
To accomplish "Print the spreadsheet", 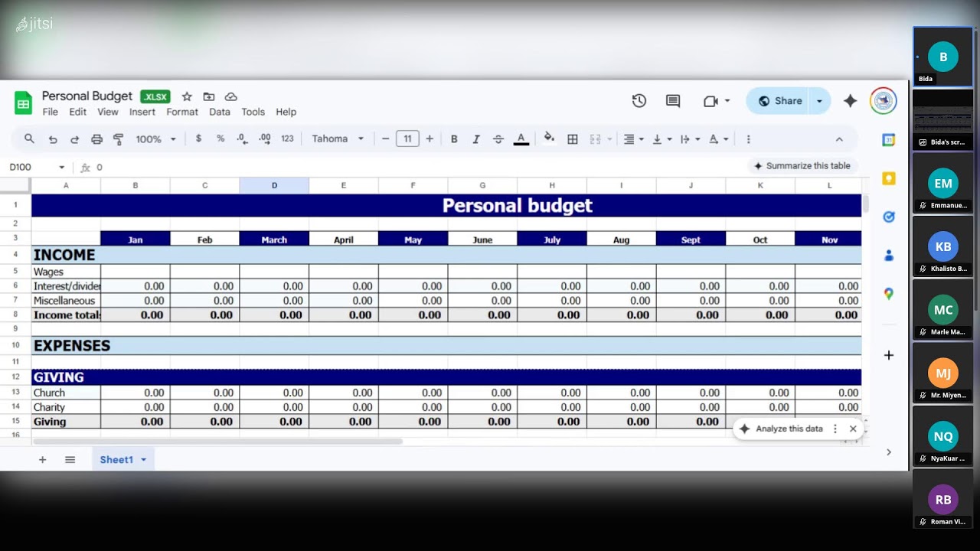I will tap(96, 139).
